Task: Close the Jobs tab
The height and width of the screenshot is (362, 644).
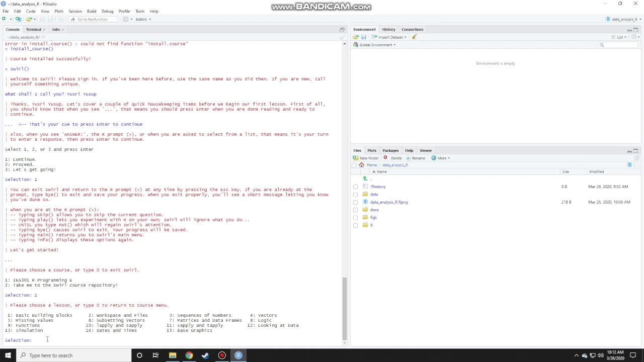Action: coord(62,30)
